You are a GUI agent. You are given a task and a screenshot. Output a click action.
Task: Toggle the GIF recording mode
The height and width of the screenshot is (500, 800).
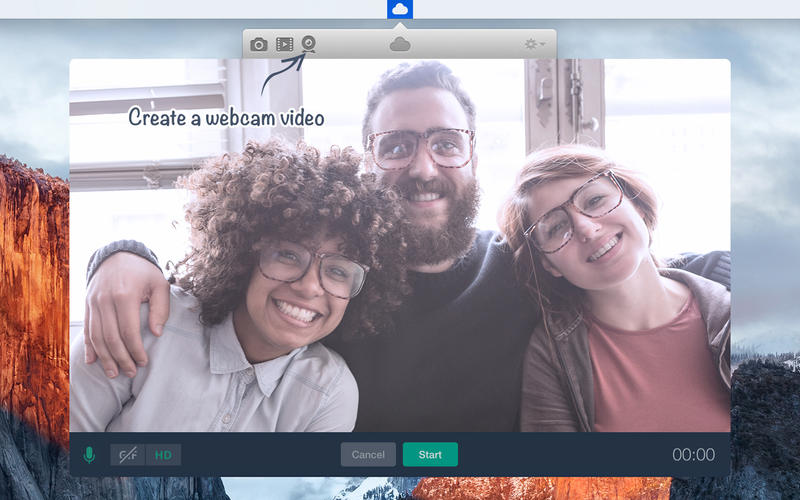[x=128, y=455]
